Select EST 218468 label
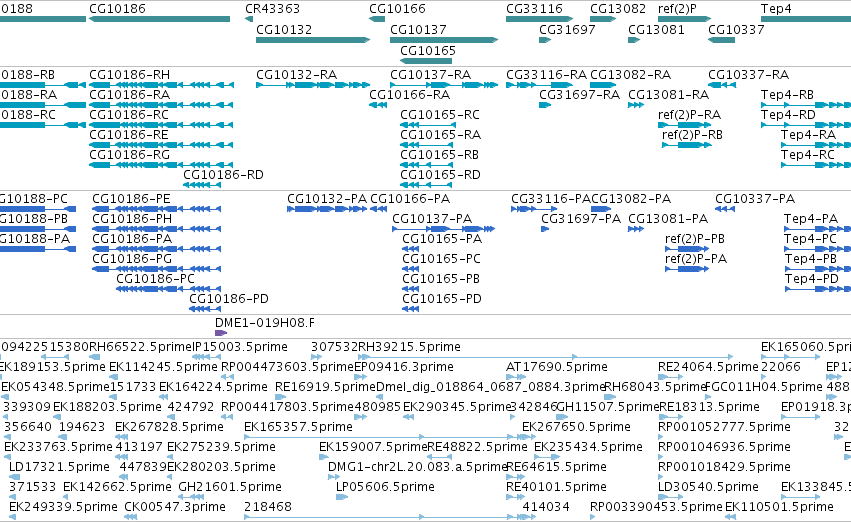The height and width of the screenshot is (522, 851). click(268, 507)
